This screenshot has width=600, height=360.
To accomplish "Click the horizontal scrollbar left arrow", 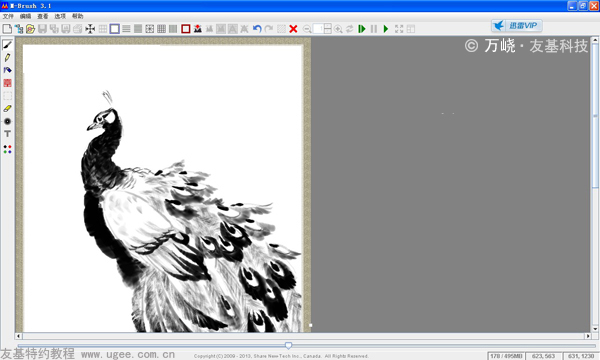I will 18,336.
